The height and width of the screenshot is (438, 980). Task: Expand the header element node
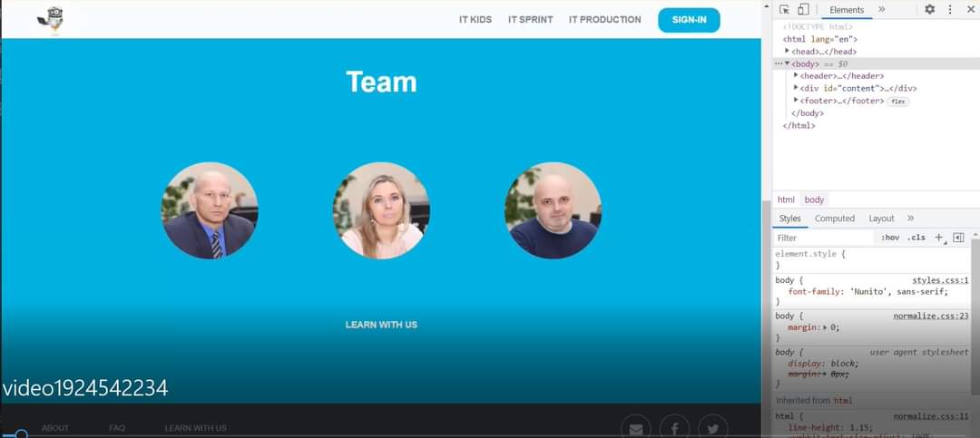(x=796, y=75)
